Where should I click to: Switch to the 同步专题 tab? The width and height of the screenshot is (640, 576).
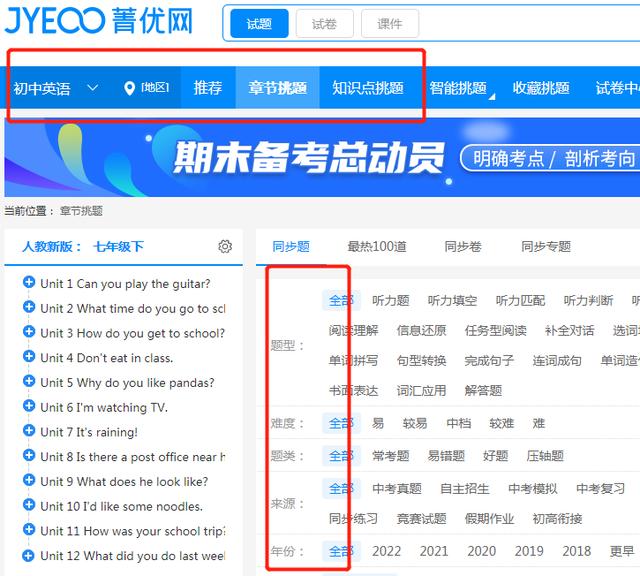(x=546, y=246)
